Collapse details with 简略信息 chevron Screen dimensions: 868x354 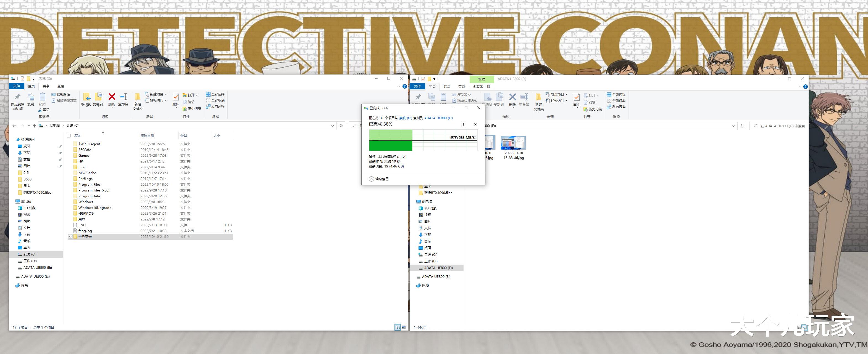pos(371,179)
